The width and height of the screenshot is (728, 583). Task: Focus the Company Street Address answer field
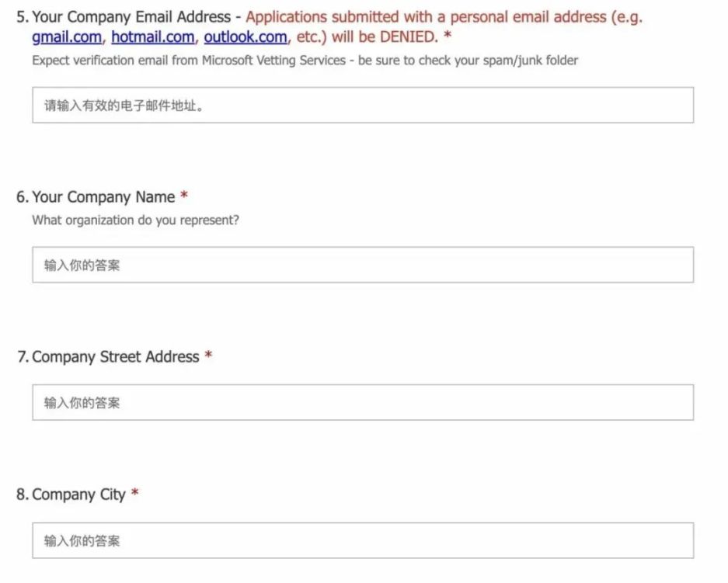point(363,403)
